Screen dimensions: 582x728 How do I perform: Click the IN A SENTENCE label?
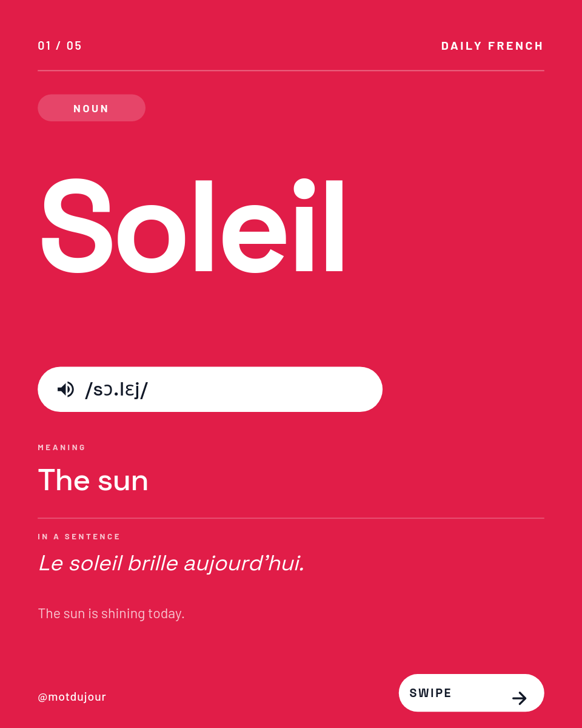click(79, 537)
